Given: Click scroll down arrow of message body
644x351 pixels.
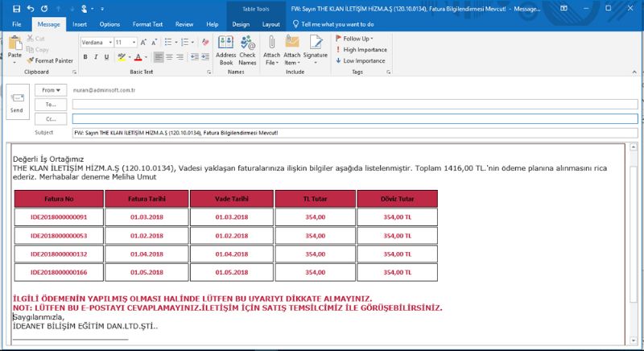Looking at the screenshot, I should [634, 341].
